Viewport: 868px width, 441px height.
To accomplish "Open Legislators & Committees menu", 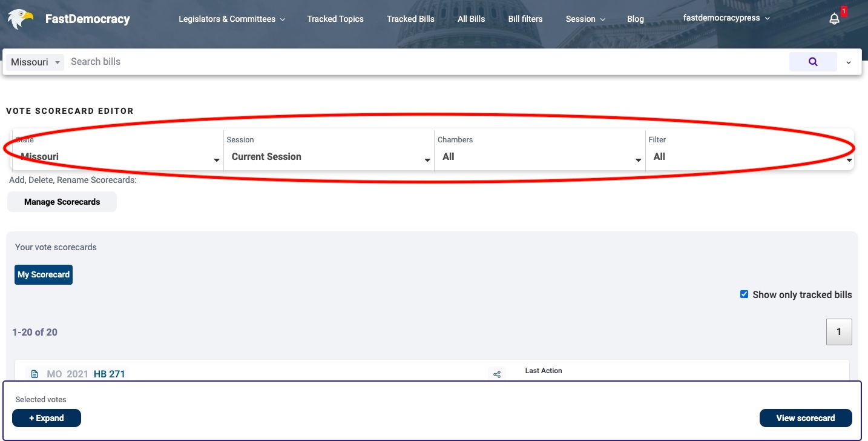I will [x=231, y=19].
